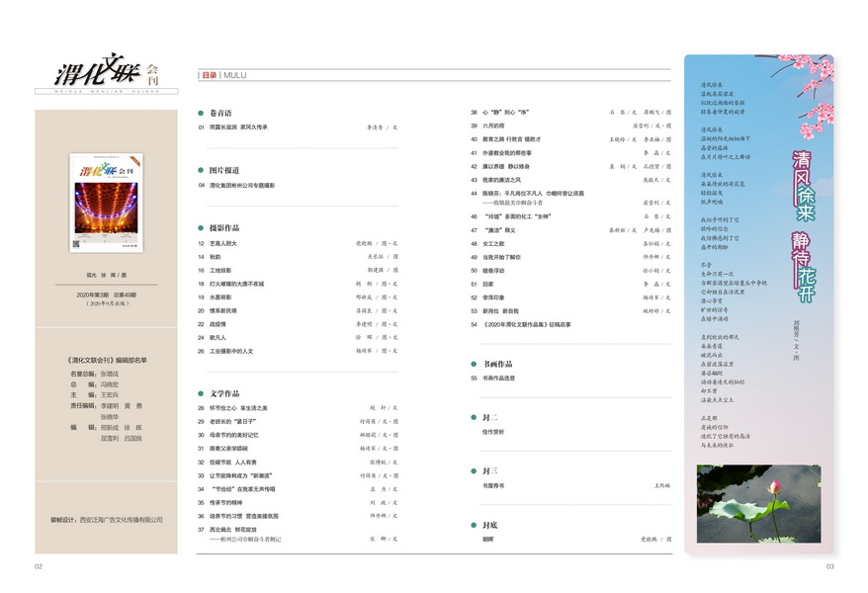Click the 封三 section heading
Viewport: 868px width, 593px height.
click(489, 471)
